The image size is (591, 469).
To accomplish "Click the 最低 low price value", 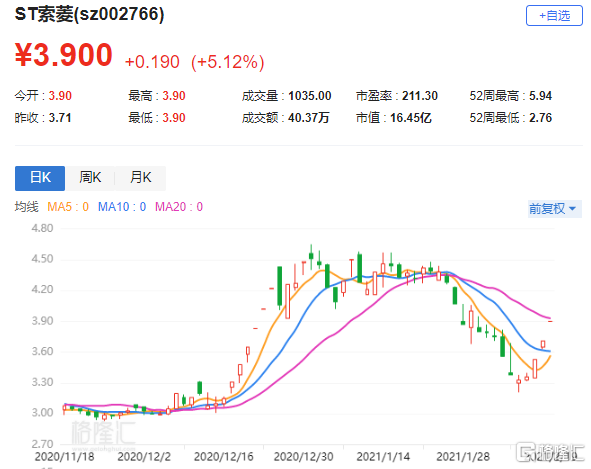I will [x=174, y=118].
